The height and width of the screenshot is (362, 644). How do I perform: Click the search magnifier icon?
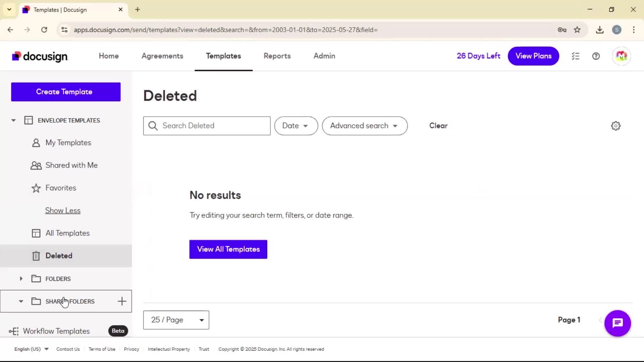(x=153, y=126)
